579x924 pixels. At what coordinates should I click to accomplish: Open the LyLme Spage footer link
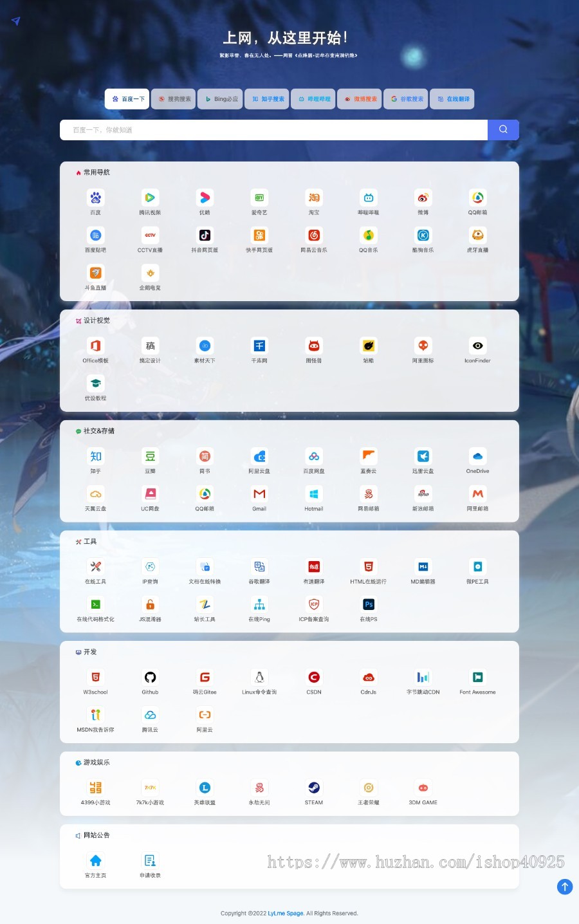click(x=286, y=913)
